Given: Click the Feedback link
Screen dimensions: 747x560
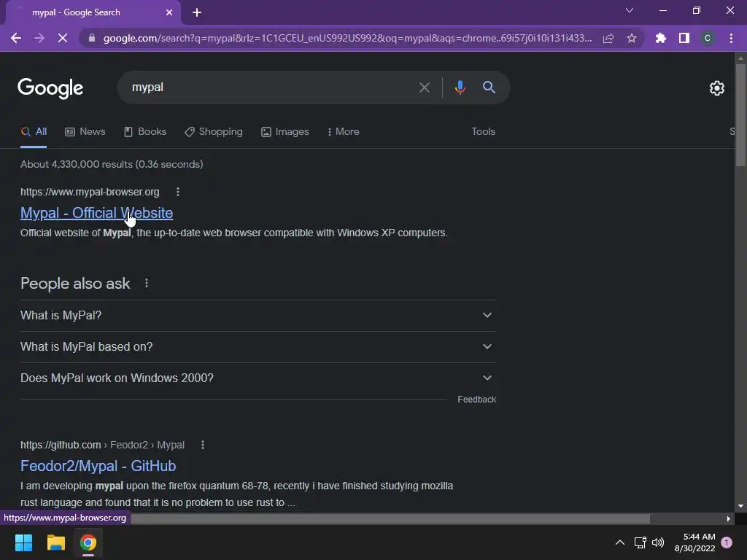Looking at the screenshot, I should 476,400.
